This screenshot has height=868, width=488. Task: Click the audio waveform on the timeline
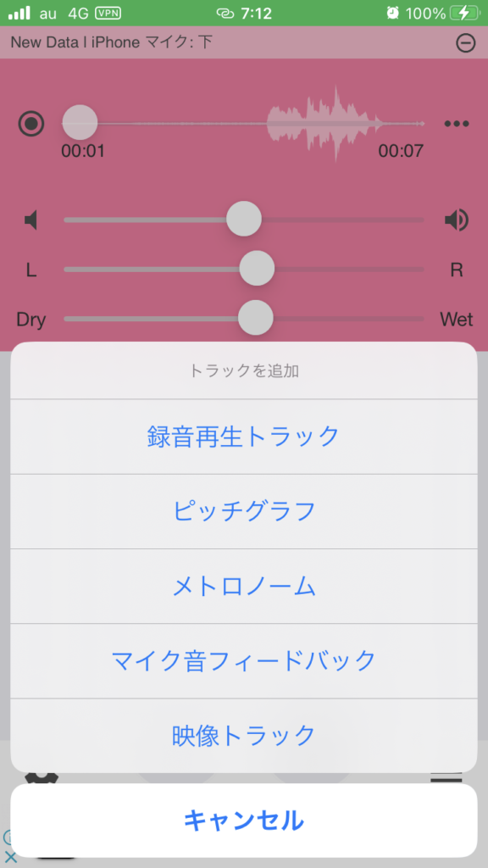[x=324, y=123]
